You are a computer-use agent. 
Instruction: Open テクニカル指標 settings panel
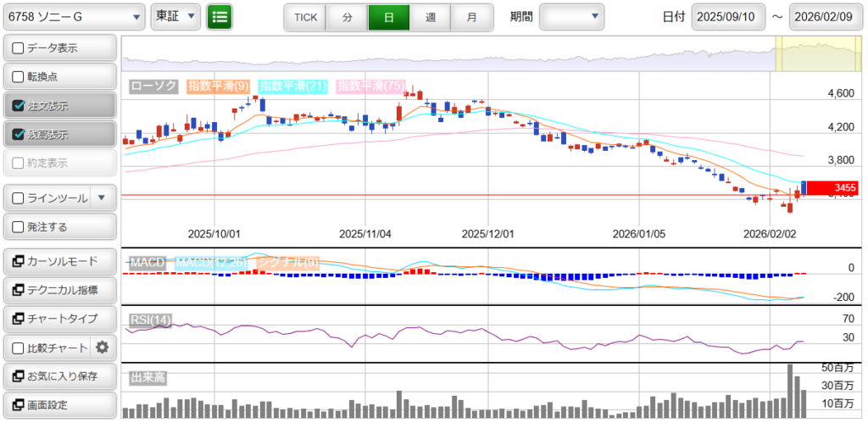point(59,290)
